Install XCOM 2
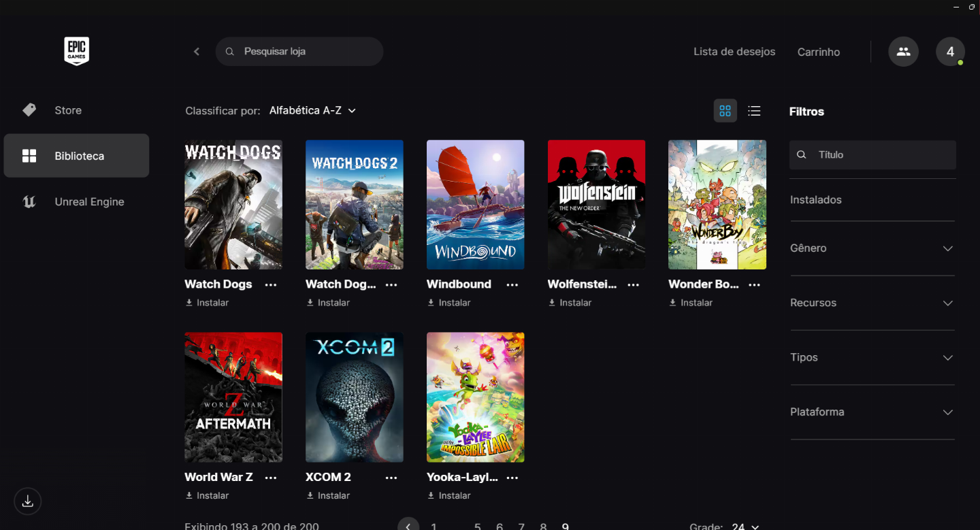The height and width of the screenshot is (530, 980). pos(328,496)
